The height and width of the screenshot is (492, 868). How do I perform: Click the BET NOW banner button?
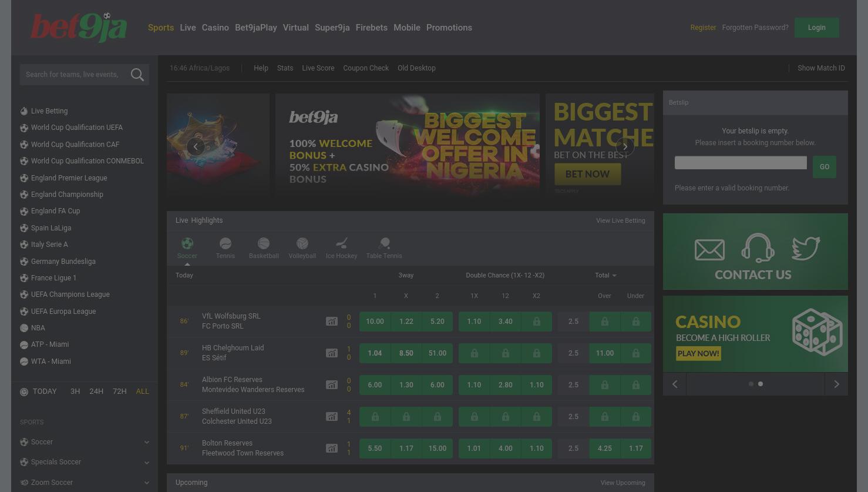coord(587,174)
